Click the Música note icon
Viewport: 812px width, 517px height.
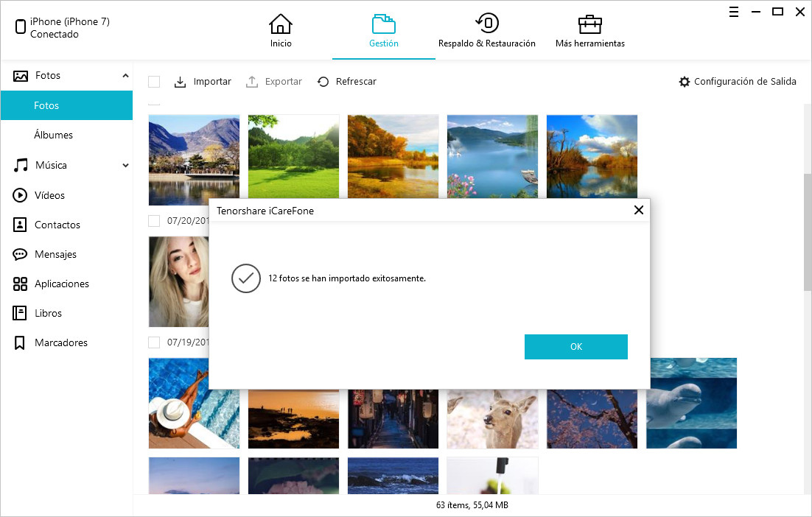pos(21,166)
